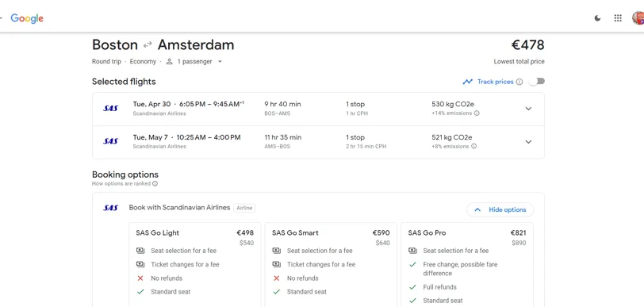Click the SAS logo in Booking options
Viewport: 644px width, 307px height.
pyautogui.click(x=111, y=208)
